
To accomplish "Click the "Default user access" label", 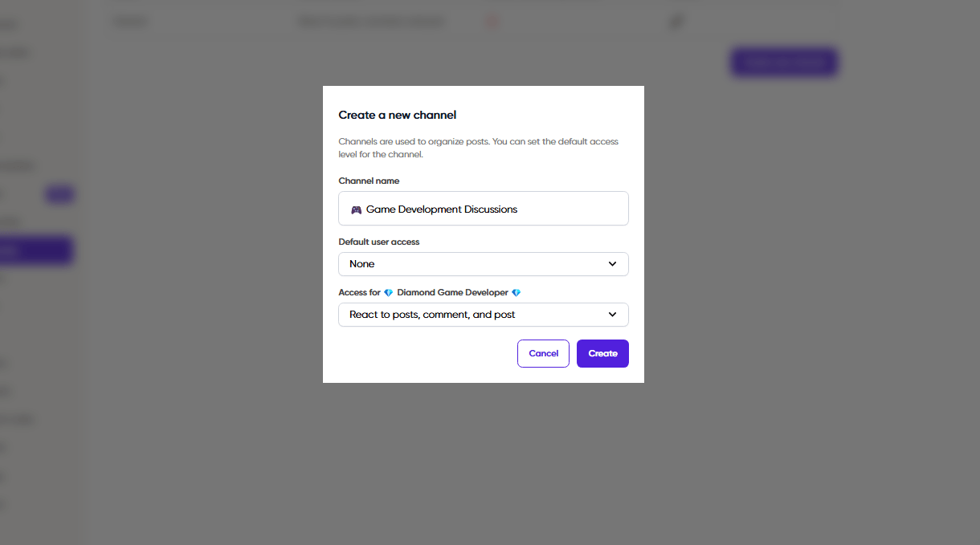I will 379,242.
